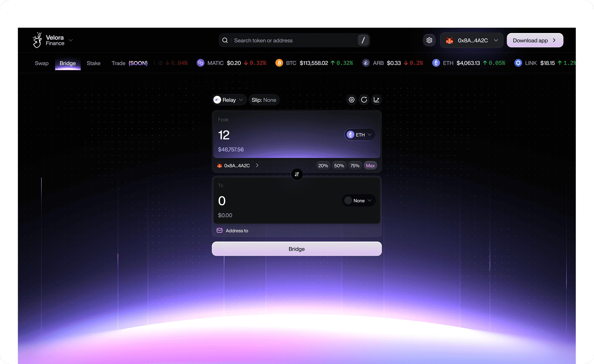Click the Address to envelope icon
This screenshot has height=364, width=594.
[220, 230]
